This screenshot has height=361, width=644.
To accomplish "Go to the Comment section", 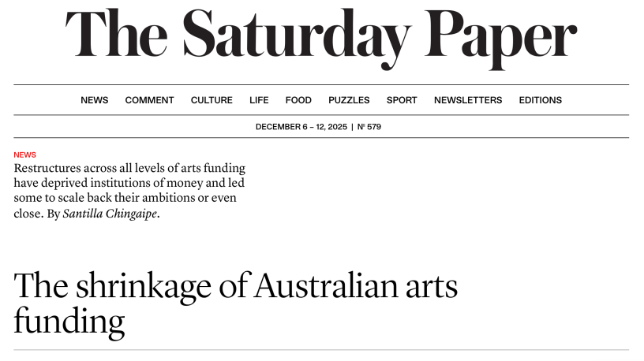I will (x=149, y=100).
